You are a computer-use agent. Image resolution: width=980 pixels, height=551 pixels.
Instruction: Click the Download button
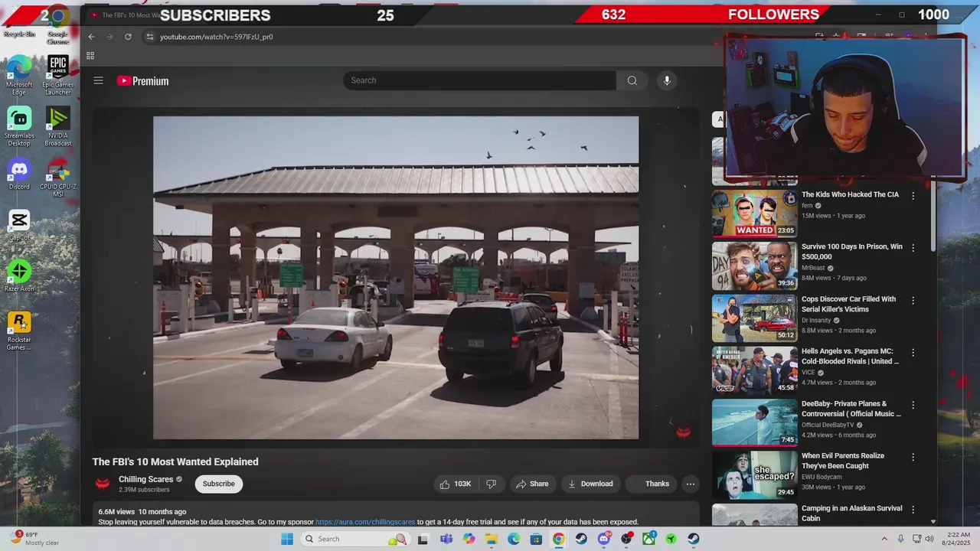tap(590, 484)
